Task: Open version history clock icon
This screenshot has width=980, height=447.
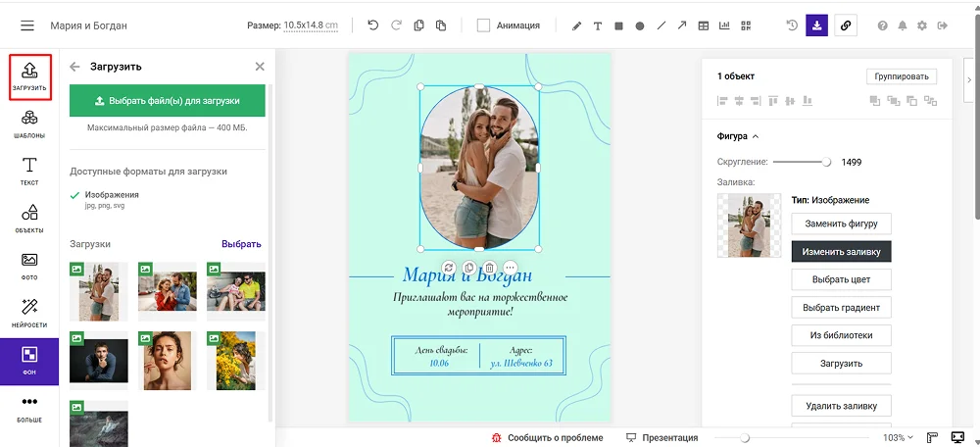Action: (792, 25)
